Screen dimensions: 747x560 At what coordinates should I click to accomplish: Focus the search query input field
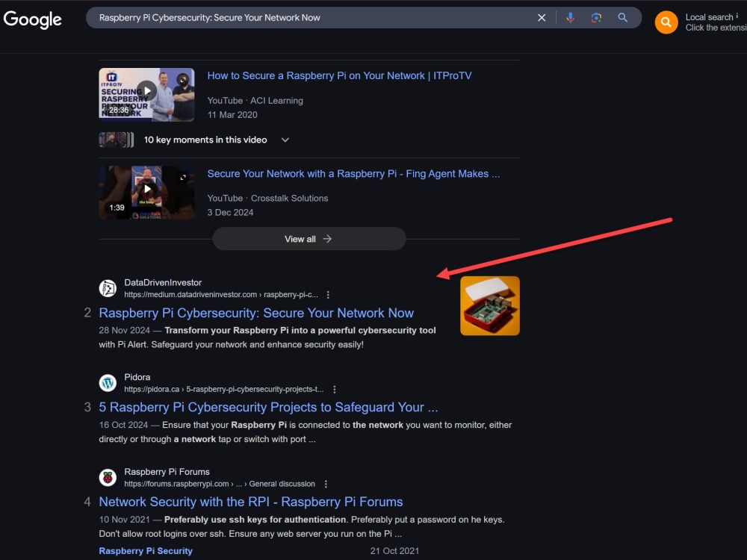(x=314, y=18)
